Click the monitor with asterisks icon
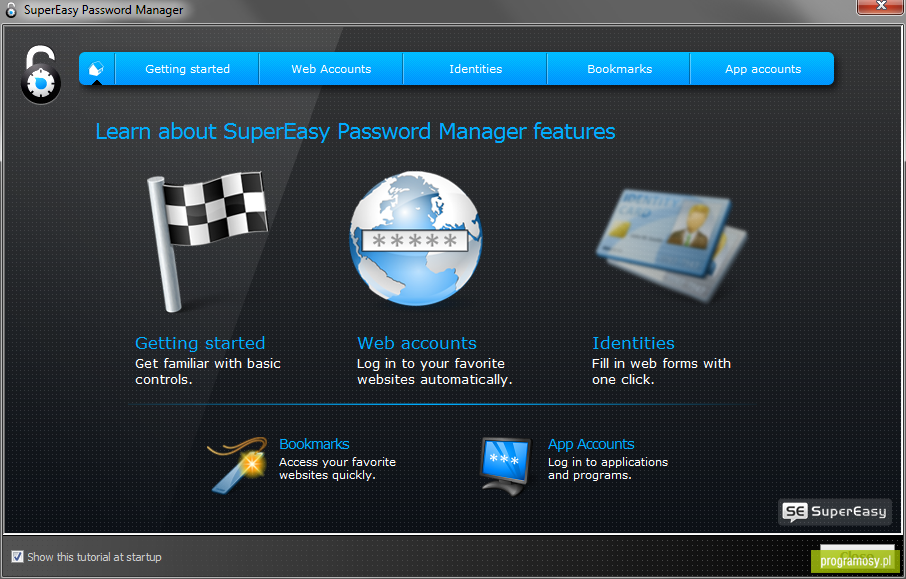 pos(505,466)
